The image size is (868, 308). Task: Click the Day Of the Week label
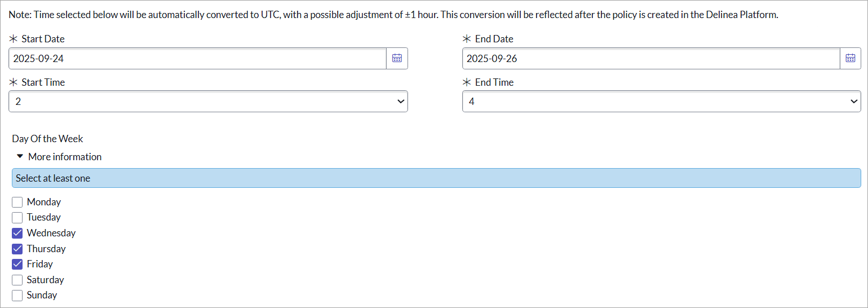pos(47,139)
